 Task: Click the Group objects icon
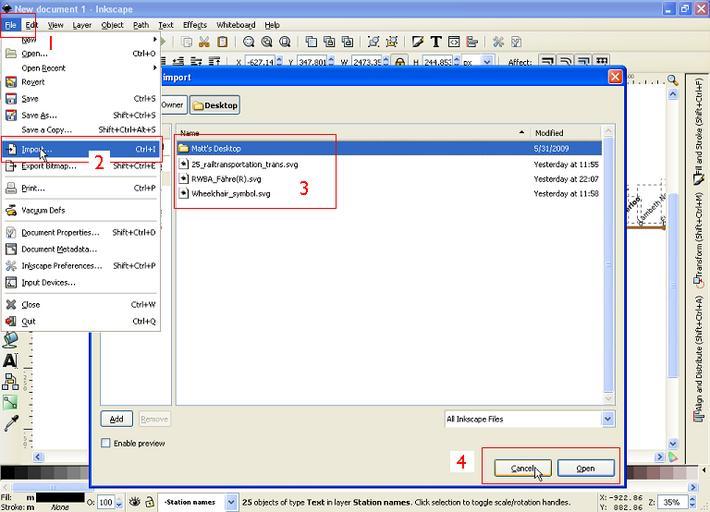click(x=374, y=42)
